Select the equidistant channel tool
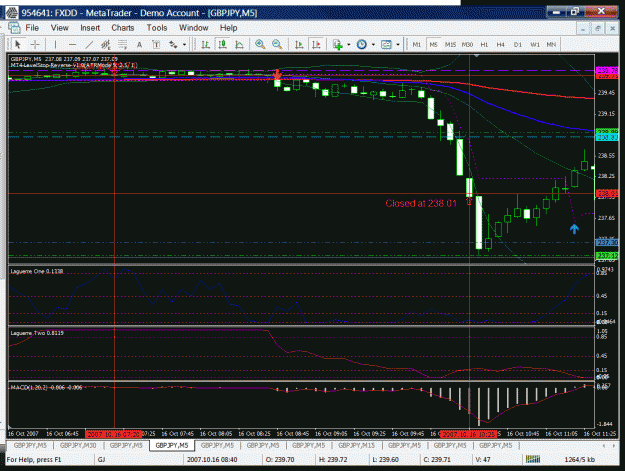 click(x=106, y=45)
